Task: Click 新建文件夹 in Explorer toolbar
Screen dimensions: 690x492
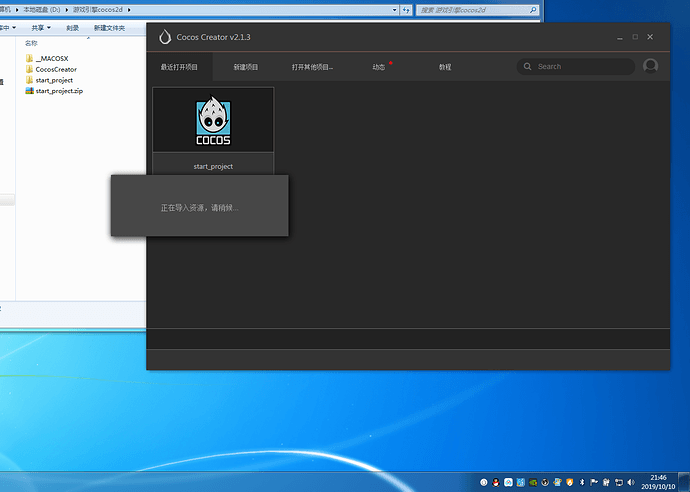Action: tap(109, 28)
